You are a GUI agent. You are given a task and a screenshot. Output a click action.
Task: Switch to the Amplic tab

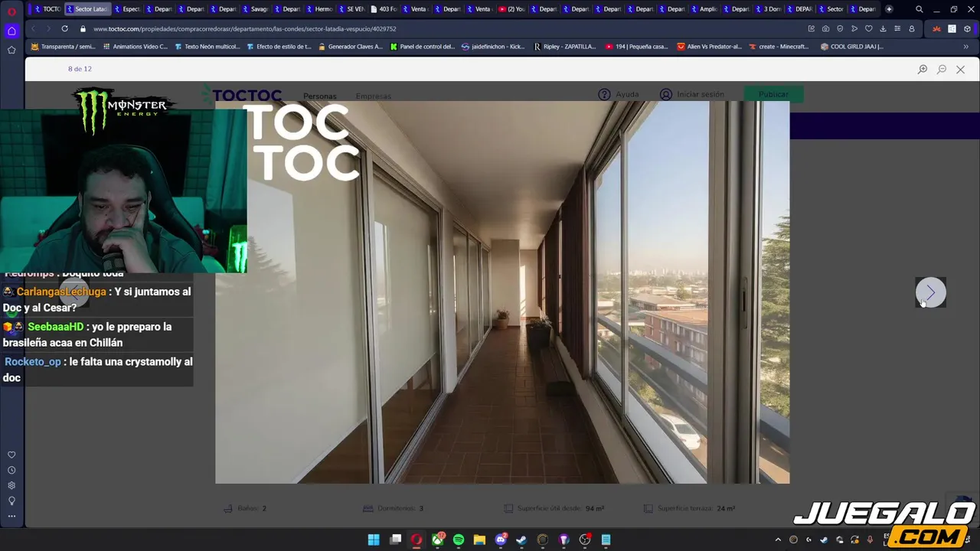click(x=704, y=9)
